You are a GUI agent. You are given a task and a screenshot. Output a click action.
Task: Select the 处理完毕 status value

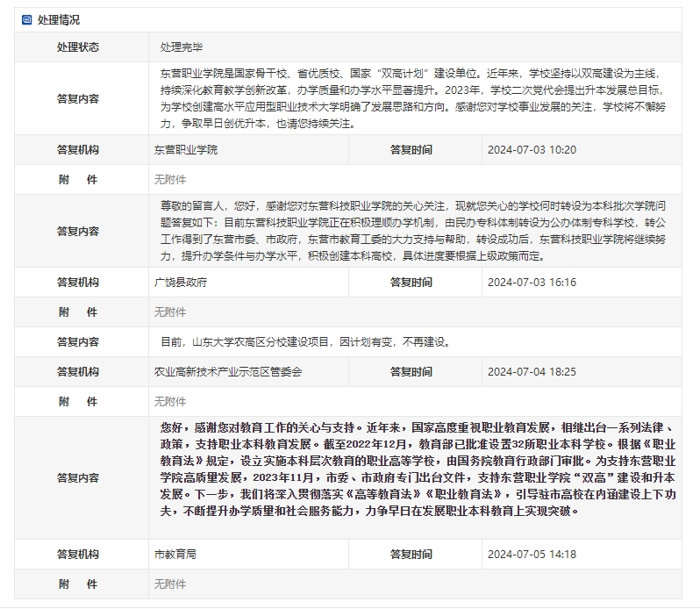(x=182, y=47)
